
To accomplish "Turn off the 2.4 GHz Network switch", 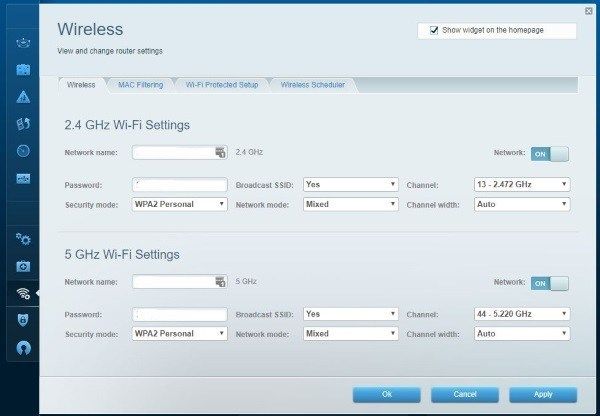I will click(x=549, y=153).
